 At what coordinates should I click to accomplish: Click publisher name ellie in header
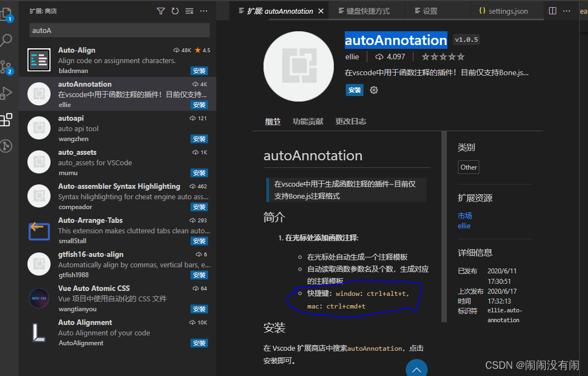(352, 57)
